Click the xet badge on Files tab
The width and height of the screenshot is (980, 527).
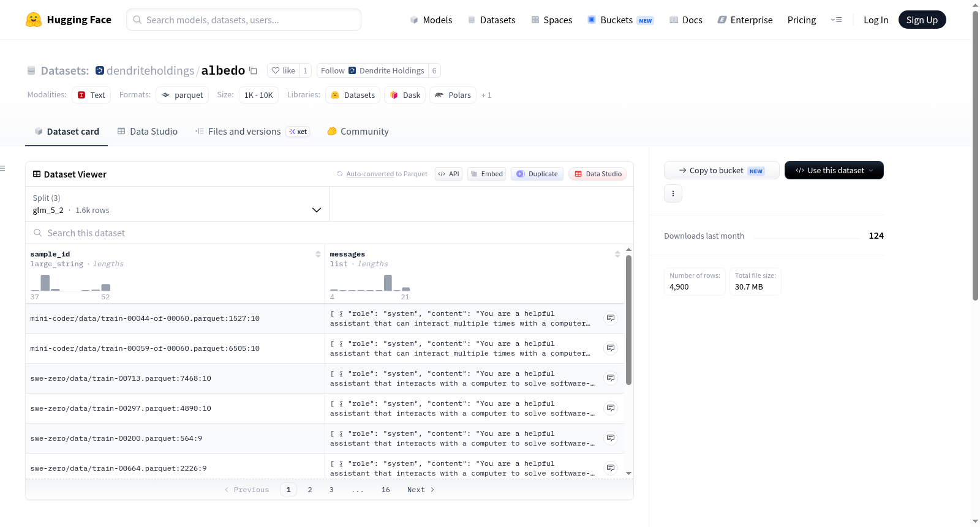(298, 132)
